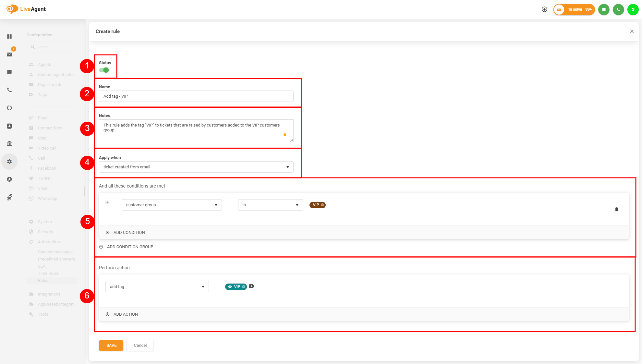Screen dimensions: 642x364
Task: Remove VIP tag from perform action
Action: [244, 287]
